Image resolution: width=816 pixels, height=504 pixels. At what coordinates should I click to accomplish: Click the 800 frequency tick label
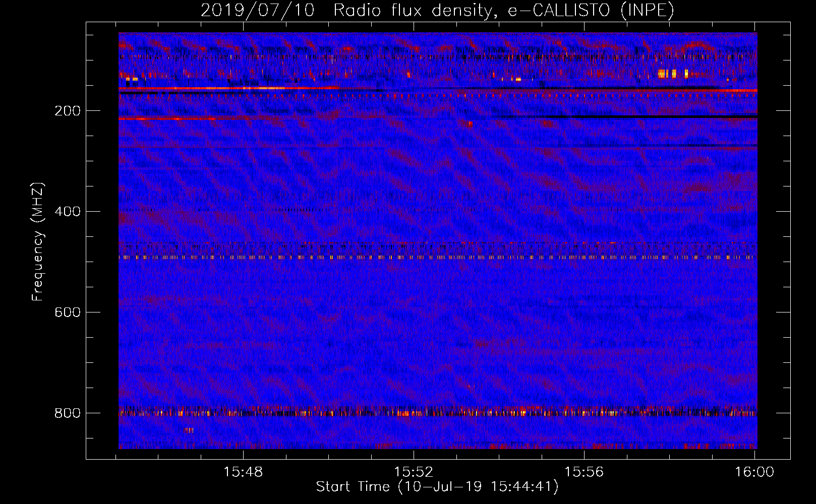point(68,413)
